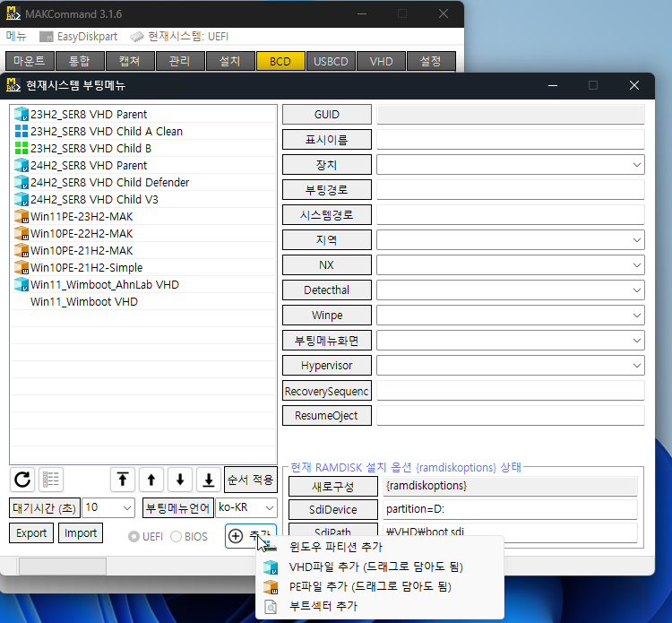
Task: Move selected entry up one position
Action: tap(151, 480)
